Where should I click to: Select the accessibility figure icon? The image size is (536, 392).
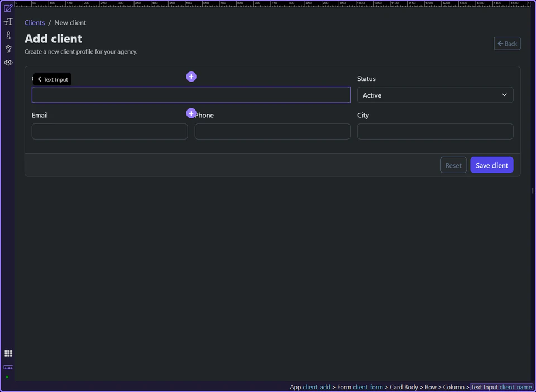(x=8, y=49)
